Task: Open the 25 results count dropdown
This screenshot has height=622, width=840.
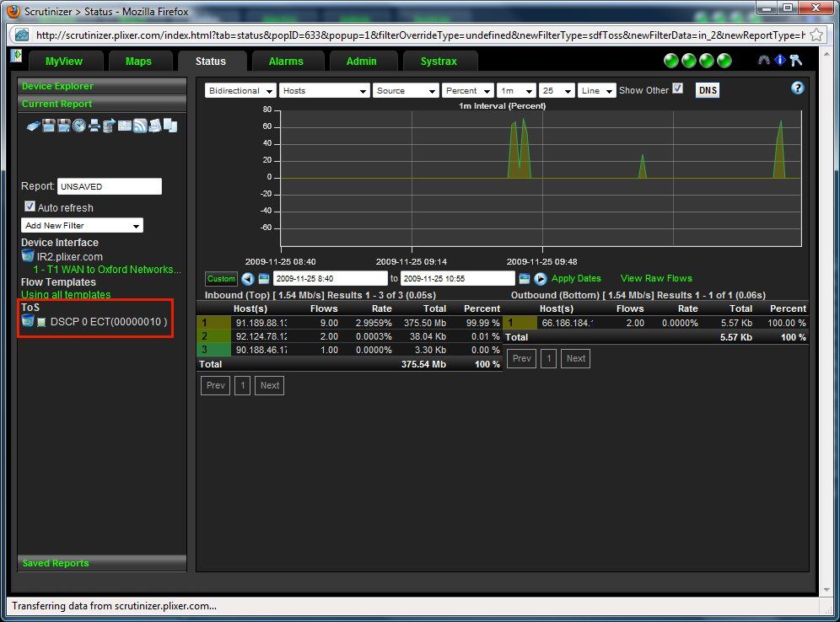Action: pyautogui.click(x=557, y=90)
